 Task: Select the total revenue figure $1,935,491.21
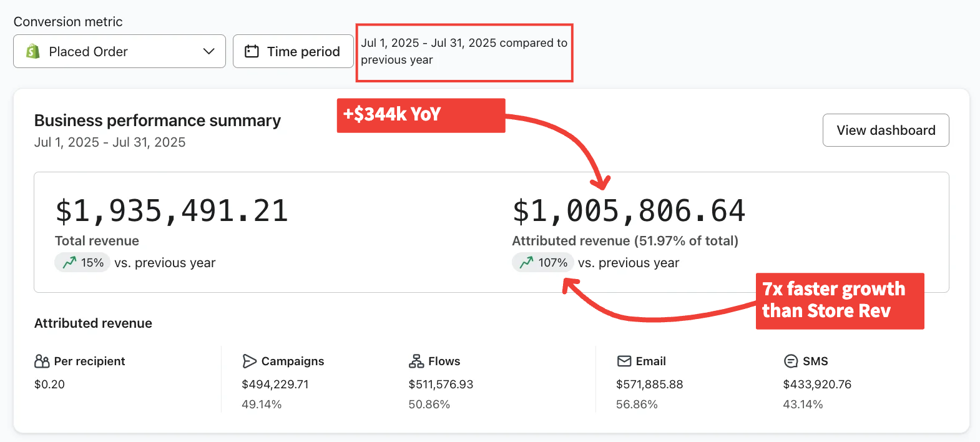point(172,210)
